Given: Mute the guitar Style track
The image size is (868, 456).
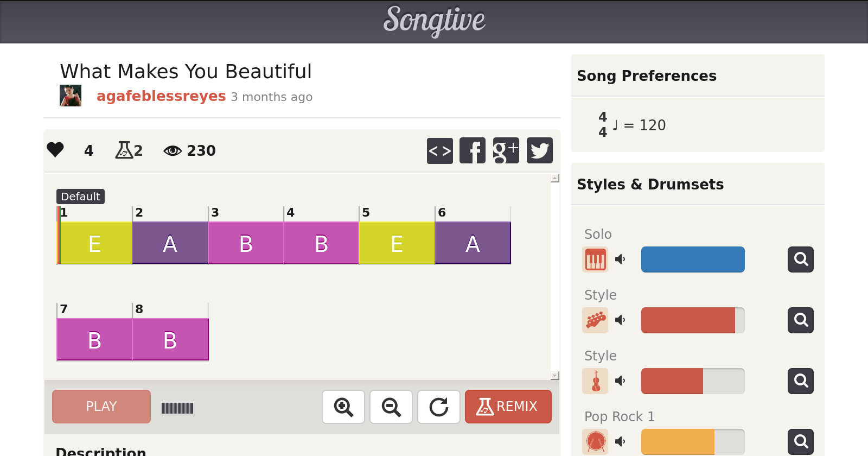Looking at the screenshot, I should (620, 320).
